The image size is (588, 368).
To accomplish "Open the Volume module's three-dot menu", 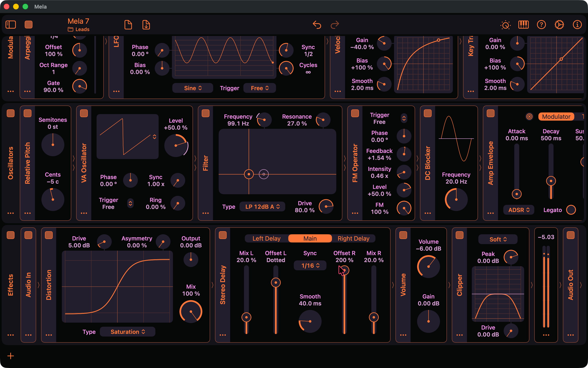I will click(x=403, y=335).
